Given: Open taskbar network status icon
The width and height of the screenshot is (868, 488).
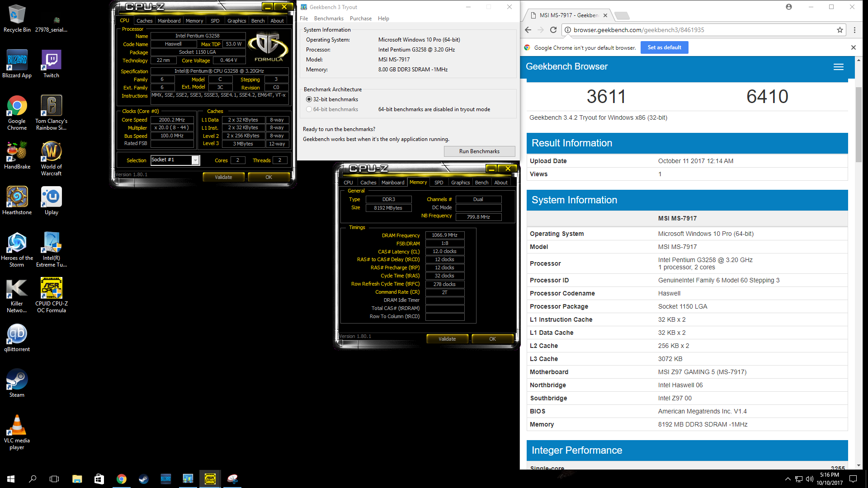Looking at the screenshot, I should point(798,479).
